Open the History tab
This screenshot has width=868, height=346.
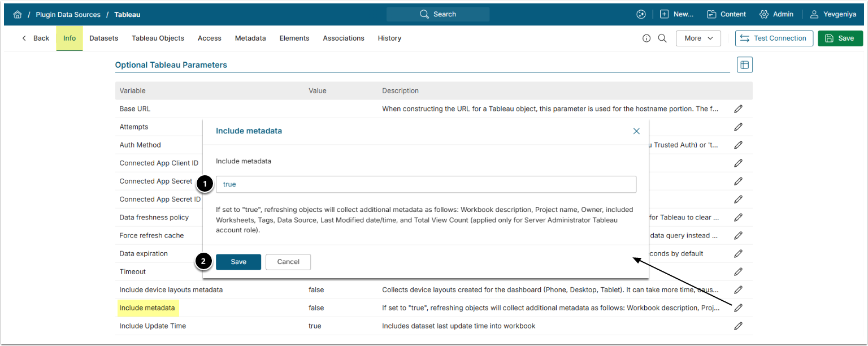389,38
